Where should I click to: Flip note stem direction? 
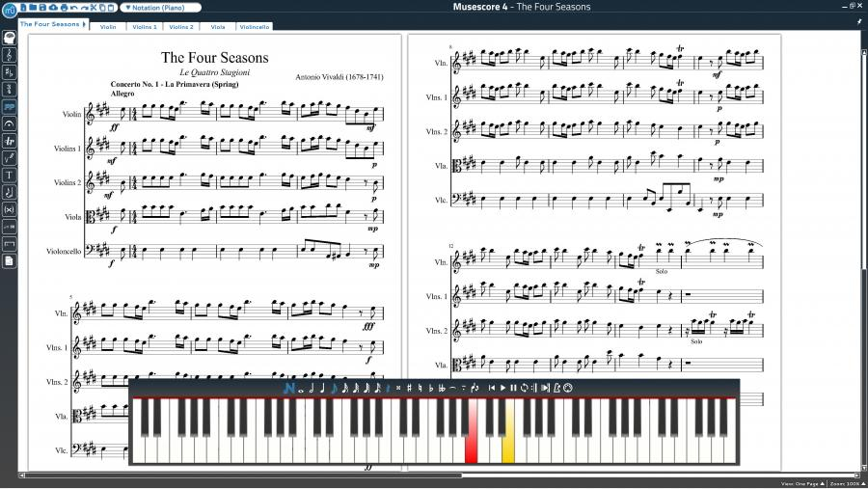(x=475, y=388)
